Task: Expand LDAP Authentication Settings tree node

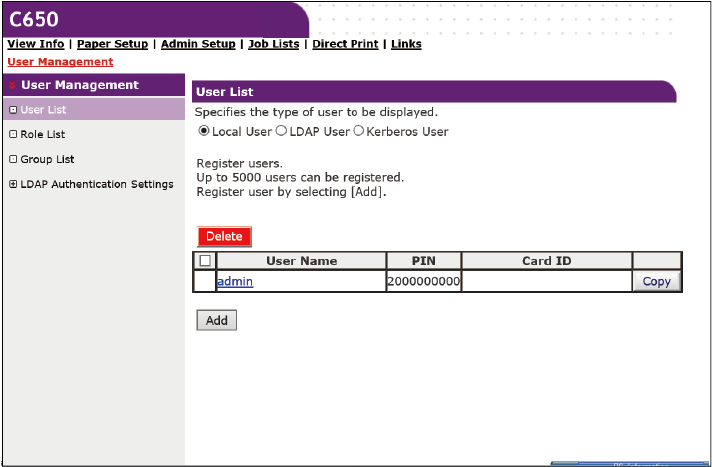Action: click(x=12, y=184)
